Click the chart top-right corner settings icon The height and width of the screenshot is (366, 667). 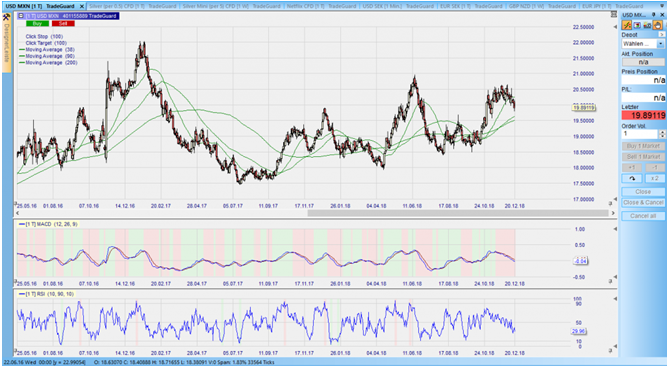point(613,14)
